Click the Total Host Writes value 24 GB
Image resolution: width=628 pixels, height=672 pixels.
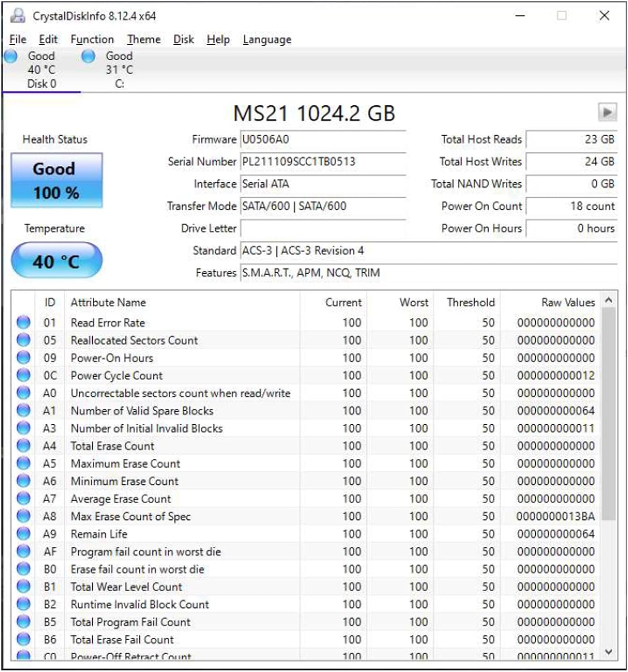pyautogui.click(x=572, y=161)
